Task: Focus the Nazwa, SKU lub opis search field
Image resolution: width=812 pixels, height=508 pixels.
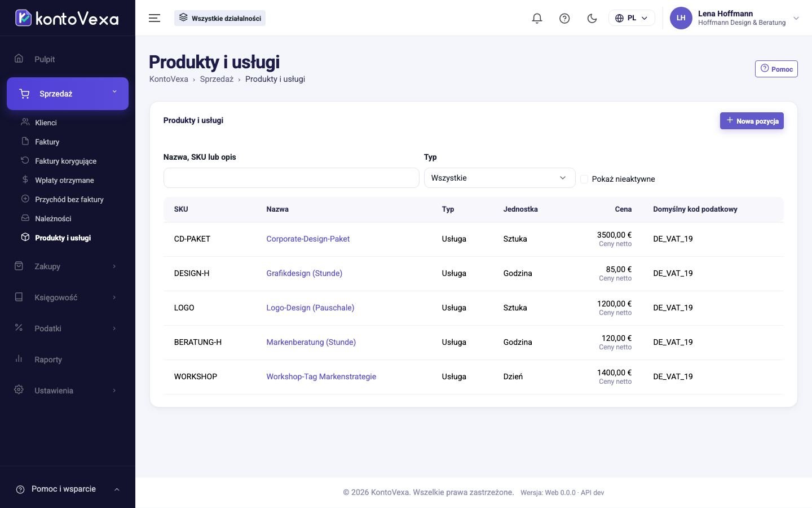Action: (x=291, y=178)
